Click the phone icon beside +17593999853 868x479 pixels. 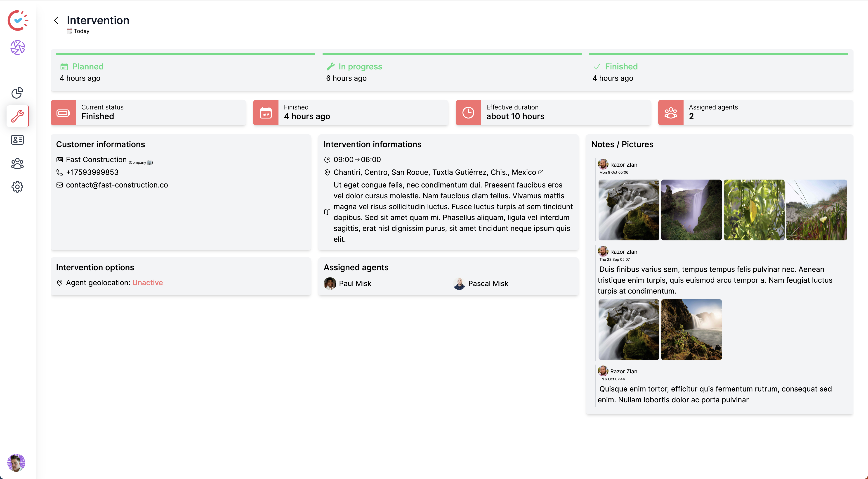point(60,172)
